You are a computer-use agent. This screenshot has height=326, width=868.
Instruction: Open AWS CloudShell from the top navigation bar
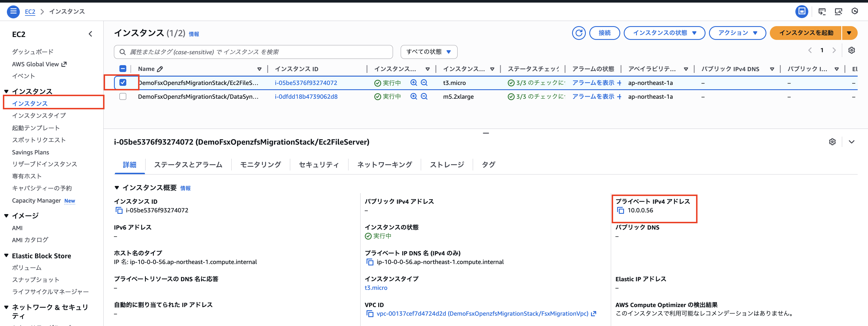click(822, 11)
